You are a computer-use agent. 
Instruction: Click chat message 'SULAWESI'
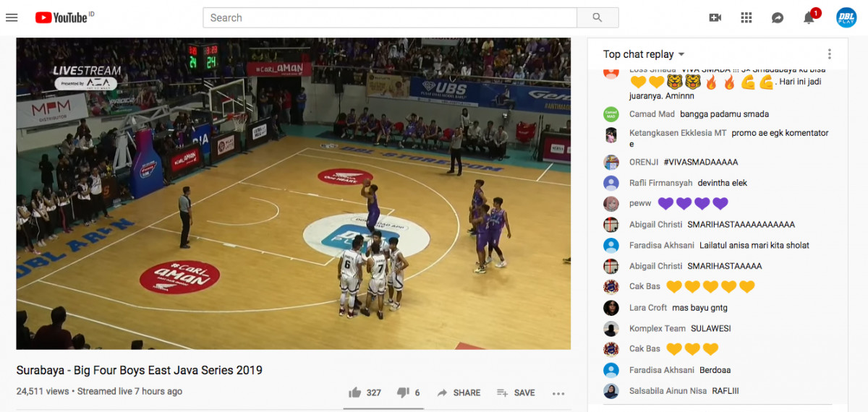point(711,328)
